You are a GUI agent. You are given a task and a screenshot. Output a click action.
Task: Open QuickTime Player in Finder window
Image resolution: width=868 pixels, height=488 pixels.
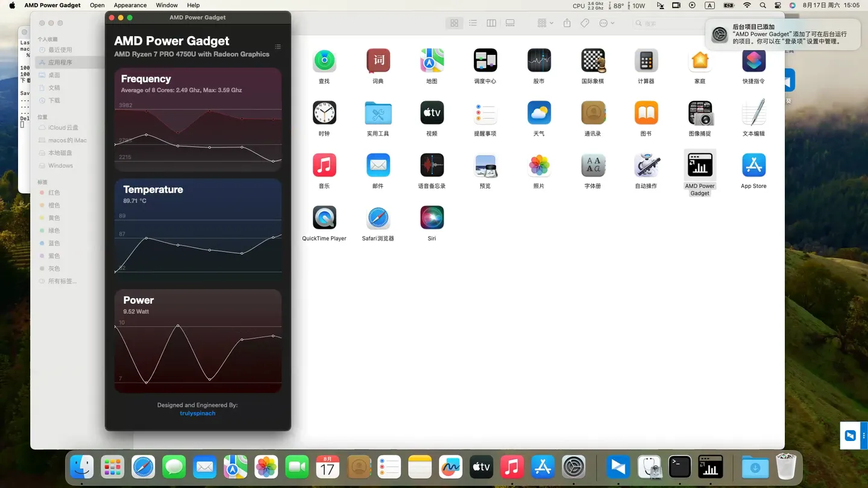tap(324, 217)
